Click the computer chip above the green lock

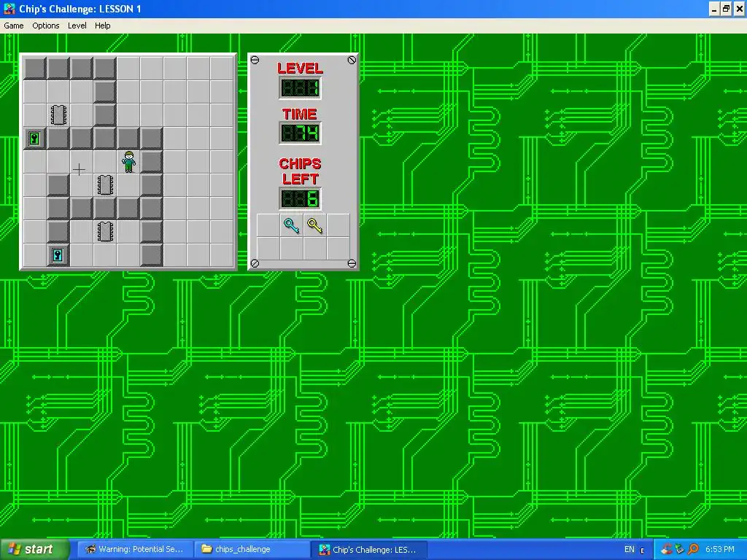point(58,115)
